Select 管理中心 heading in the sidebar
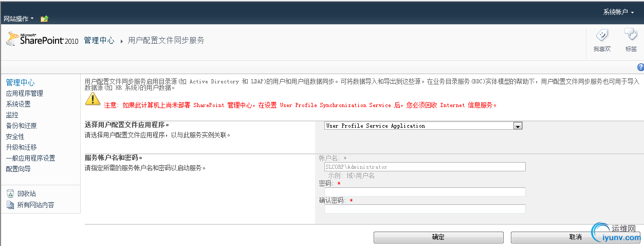The width and height of the screenshot is (644, 246). pos(21,82)
